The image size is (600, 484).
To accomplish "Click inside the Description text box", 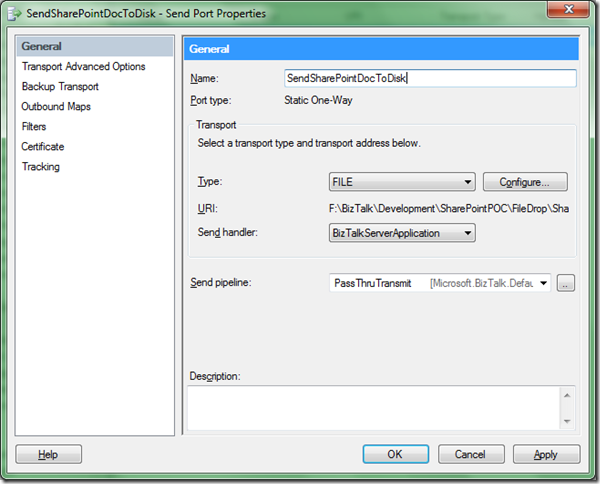I will click(373, 408).
